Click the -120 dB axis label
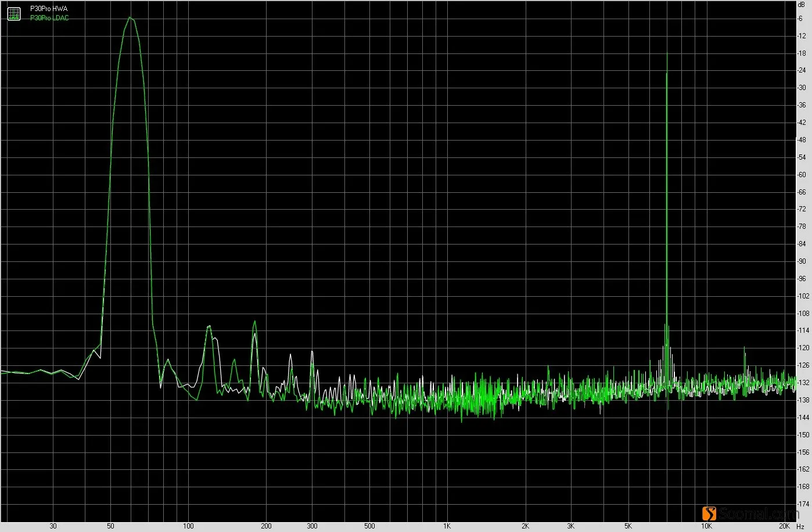Image resolution: width=812 pixels, height=532 pixels. click(803, 348)
